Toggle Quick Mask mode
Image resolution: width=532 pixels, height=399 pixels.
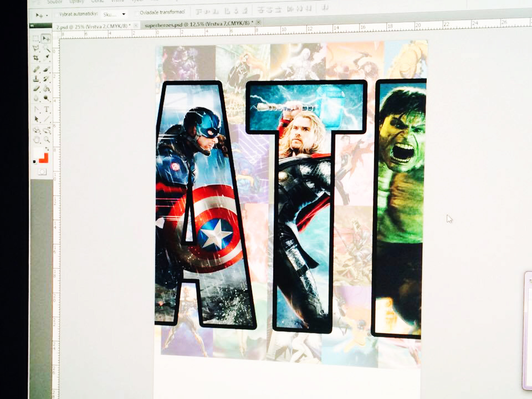click(42, 171)
